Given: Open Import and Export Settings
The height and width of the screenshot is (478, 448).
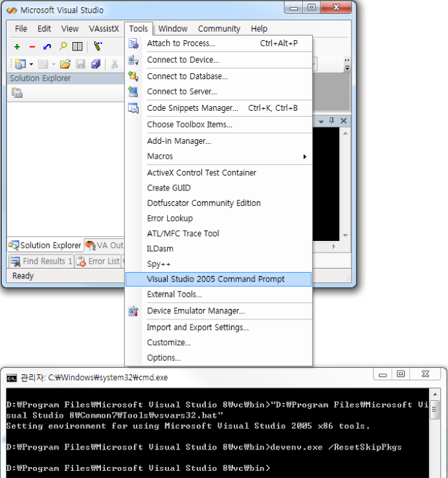Looking at the screenshot, I should pyautogui.click(x=219, y=327).
